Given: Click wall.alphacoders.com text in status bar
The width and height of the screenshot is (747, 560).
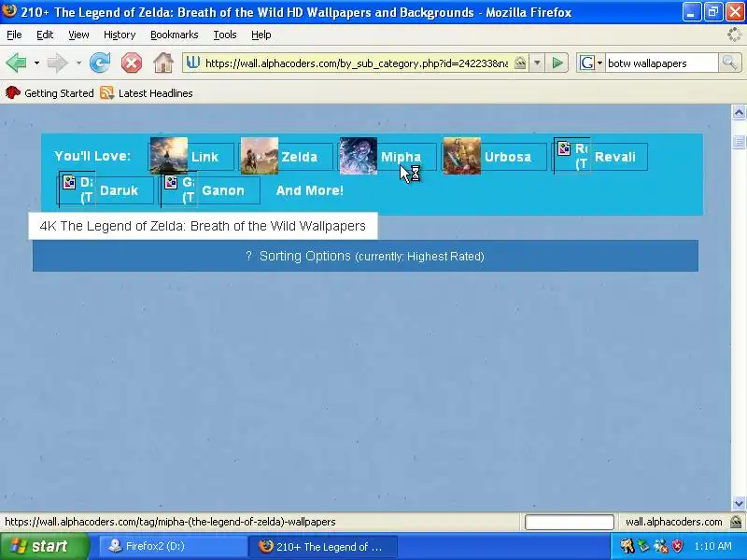Looking at the screenshot, I should 673,522.
